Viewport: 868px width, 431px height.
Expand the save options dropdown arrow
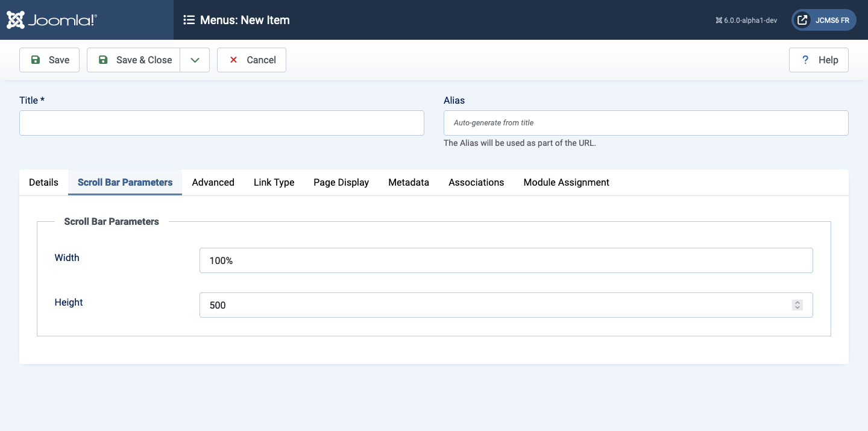(195, 60)
